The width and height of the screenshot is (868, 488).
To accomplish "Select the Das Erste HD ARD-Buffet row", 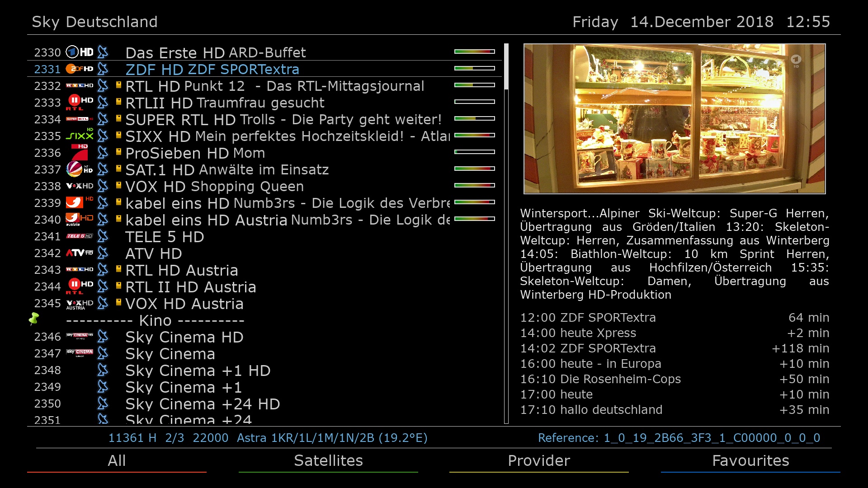I will 264,52.
